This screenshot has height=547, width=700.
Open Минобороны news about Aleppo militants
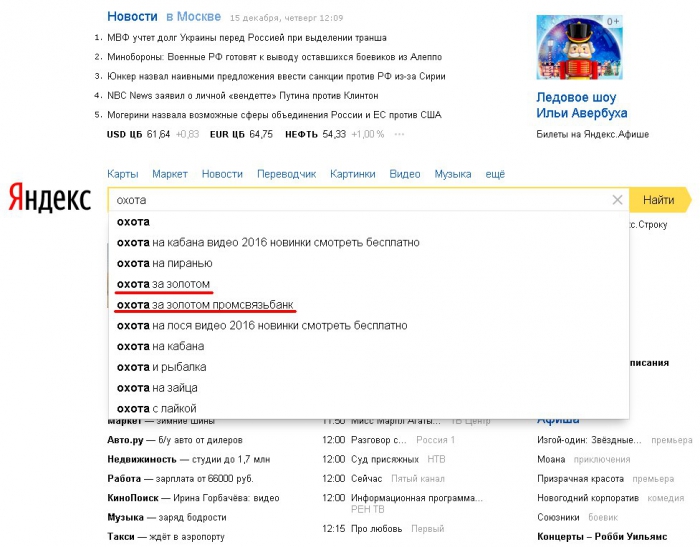[275, 57]
